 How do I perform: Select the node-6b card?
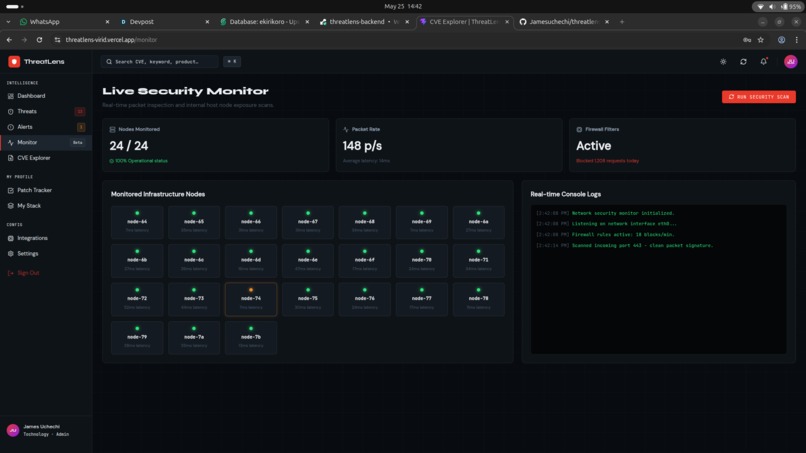pyautogui.click(x=137, y=261)
